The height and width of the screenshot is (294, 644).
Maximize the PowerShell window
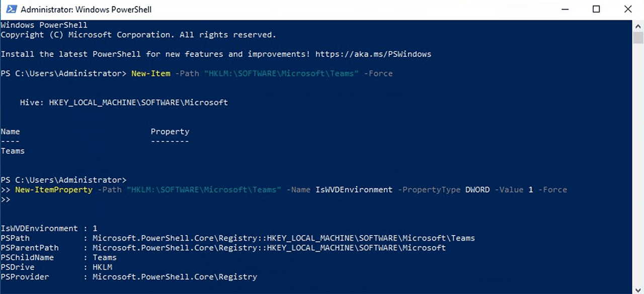(596, 9)
